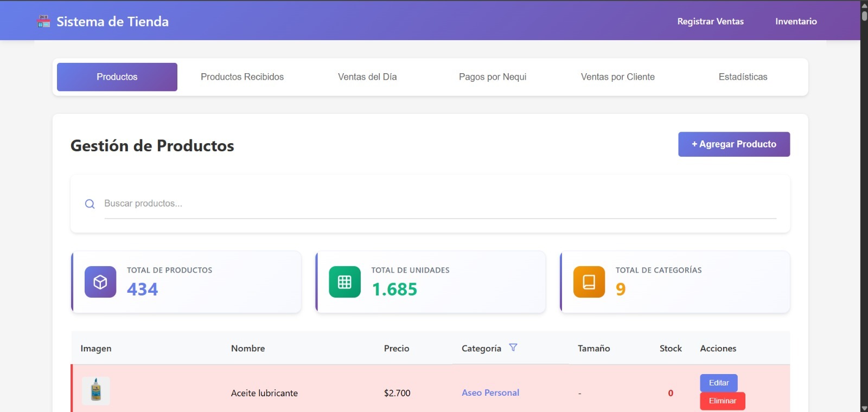868x412 pixels.
Task: Select the active Productos tab
Action: [117, 77]
